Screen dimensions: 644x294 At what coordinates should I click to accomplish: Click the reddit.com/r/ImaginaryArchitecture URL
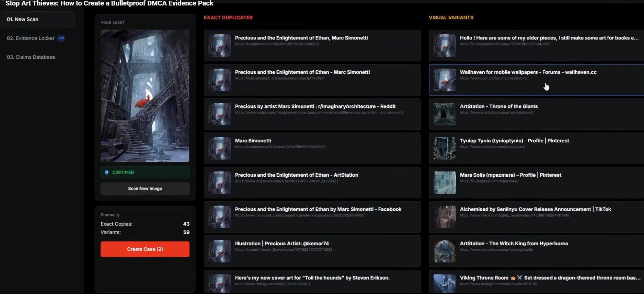319,113
